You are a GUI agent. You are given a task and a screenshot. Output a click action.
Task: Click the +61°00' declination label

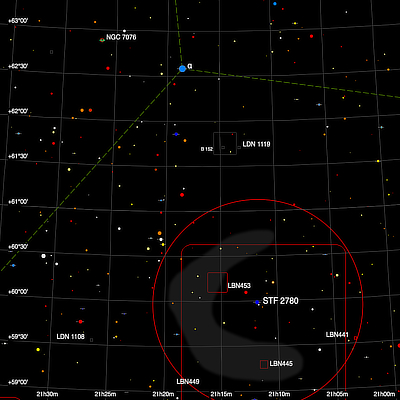[x=18, y=202]
